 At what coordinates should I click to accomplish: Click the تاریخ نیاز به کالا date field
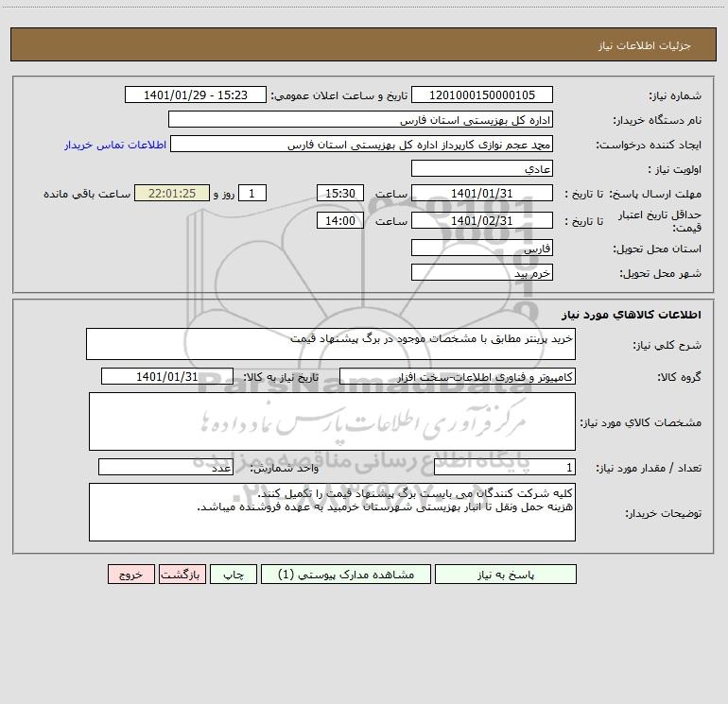pos(167,376)
